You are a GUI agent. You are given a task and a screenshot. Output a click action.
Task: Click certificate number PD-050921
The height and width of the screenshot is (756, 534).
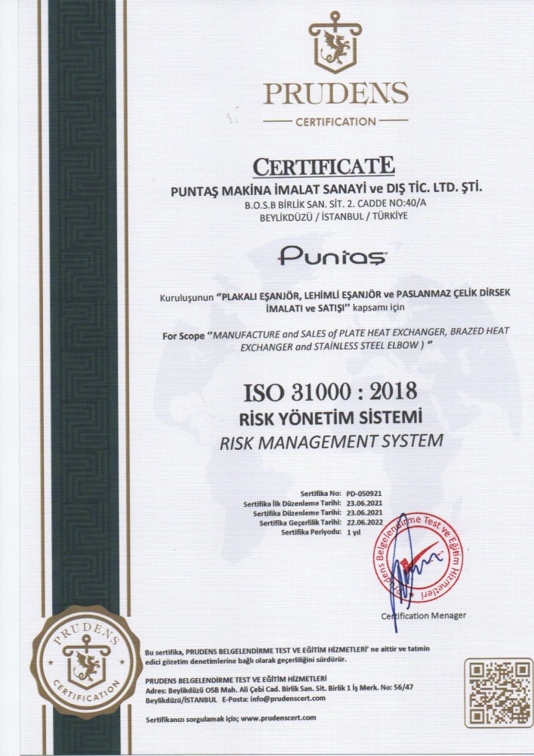365,493
